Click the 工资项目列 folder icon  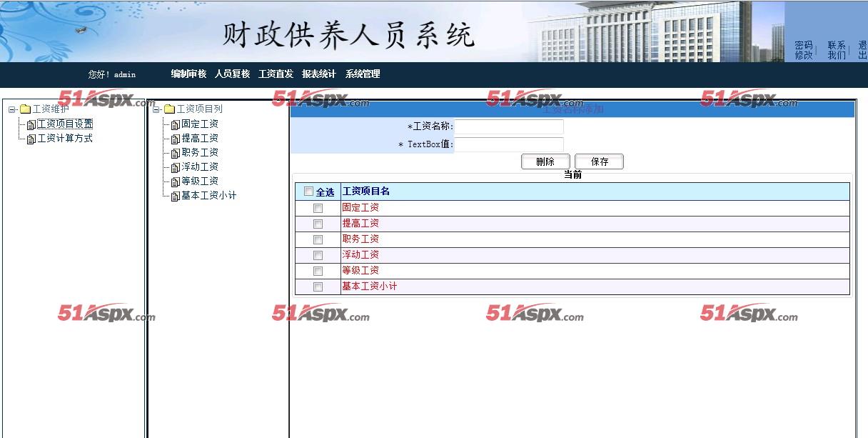(169, 109)
